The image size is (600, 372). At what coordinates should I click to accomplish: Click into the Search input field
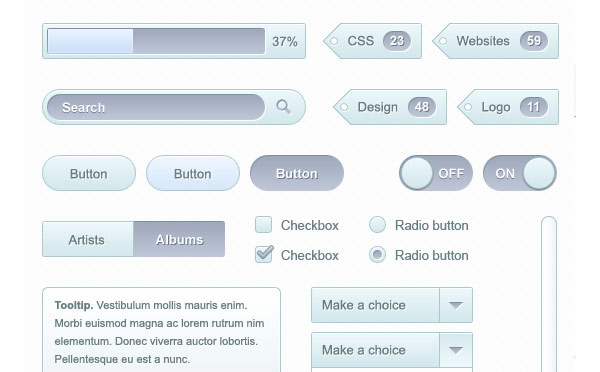[156, 107]
